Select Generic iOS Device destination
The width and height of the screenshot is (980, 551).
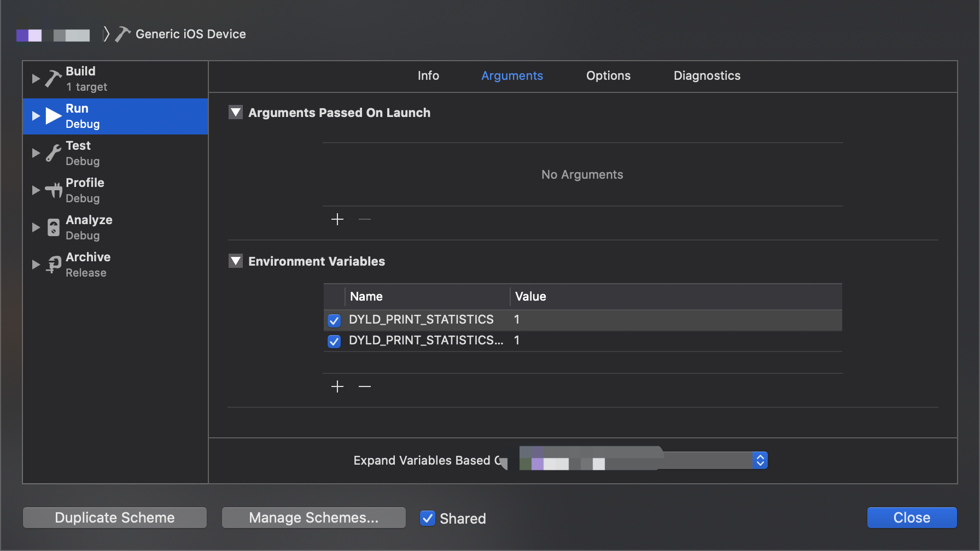pyautogui.click(x=190, y=34)
